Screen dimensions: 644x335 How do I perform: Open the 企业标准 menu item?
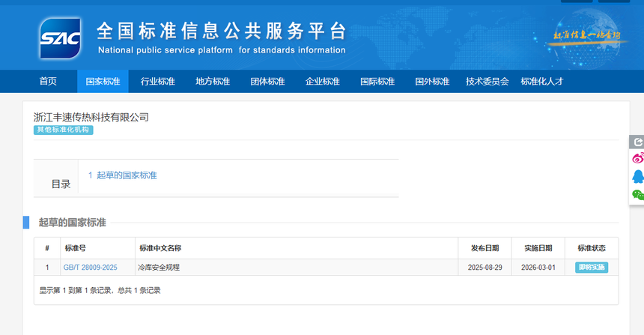coord(322,82)
